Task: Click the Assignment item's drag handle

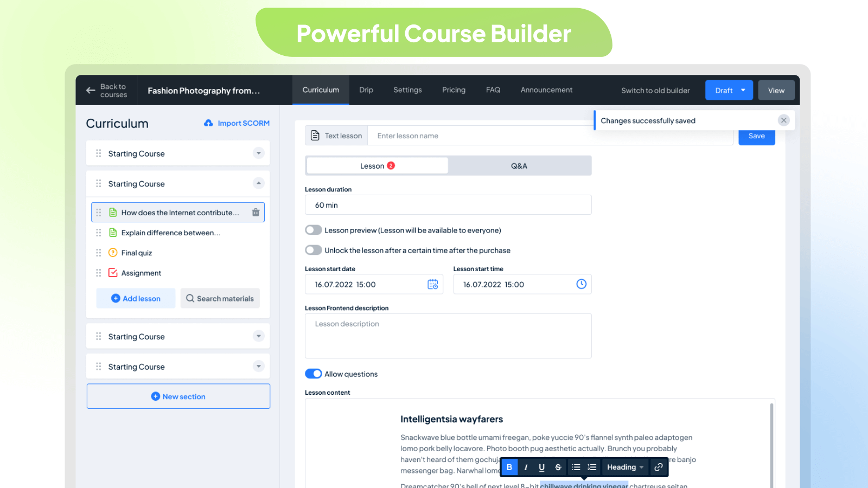Action: click(x=98, y=273)
